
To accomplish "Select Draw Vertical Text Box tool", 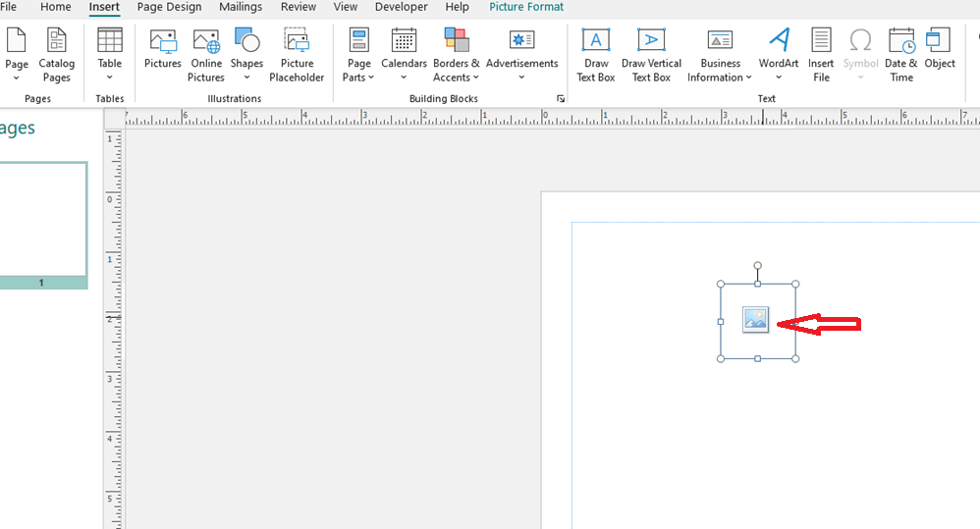I will (x=651, y=55).
